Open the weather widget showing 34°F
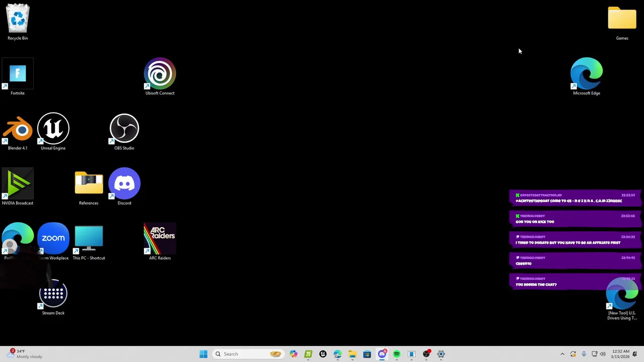Image resolution: width=644 pixels, height=362 pixels. pyautogui.click(x=25, y=354)
